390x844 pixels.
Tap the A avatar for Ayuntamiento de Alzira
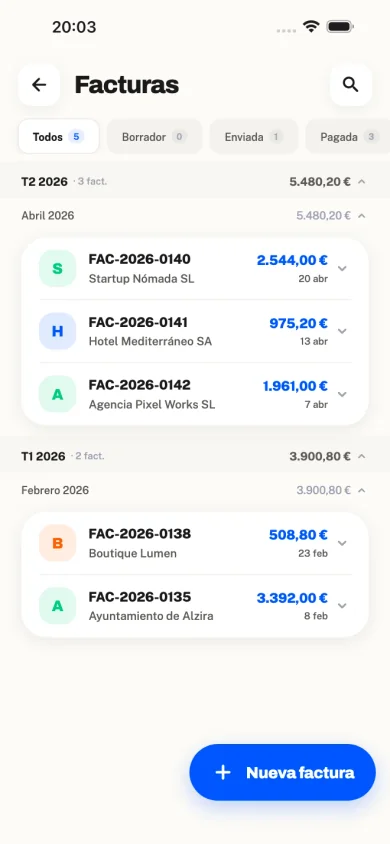58,606
